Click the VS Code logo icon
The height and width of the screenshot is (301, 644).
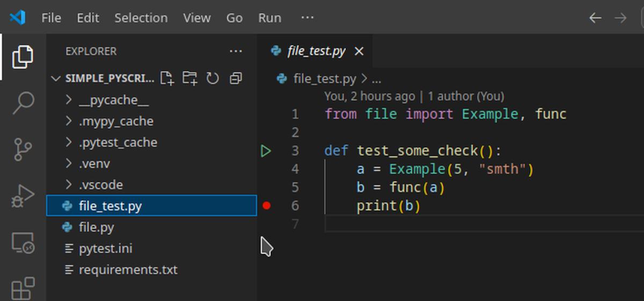tap(17, 18)
